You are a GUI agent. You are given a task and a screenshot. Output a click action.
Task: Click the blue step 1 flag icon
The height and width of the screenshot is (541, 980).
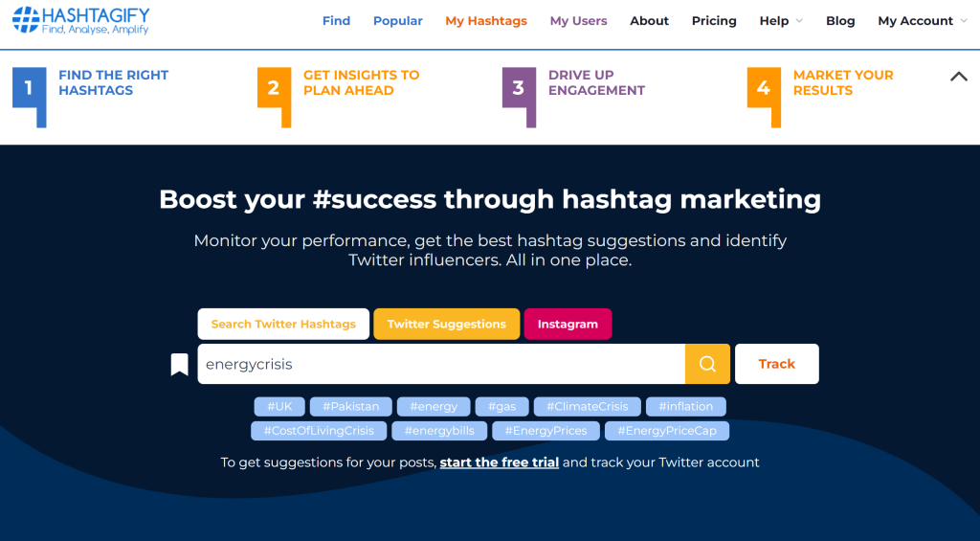[30, 97]
